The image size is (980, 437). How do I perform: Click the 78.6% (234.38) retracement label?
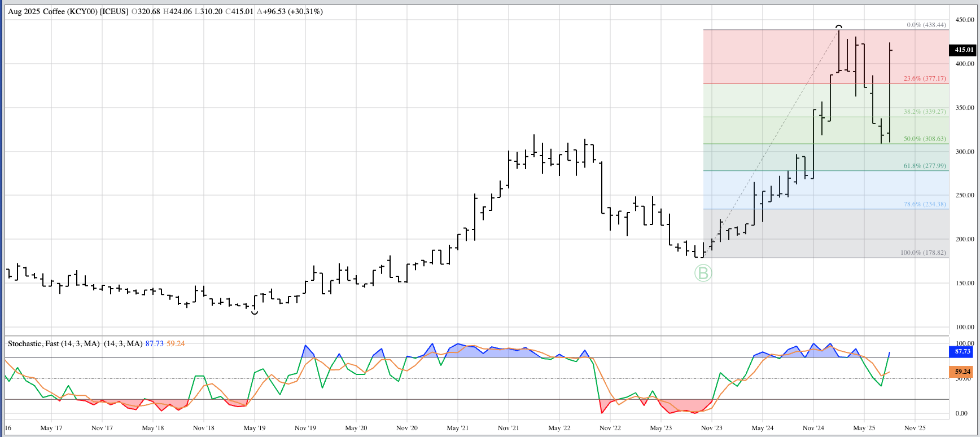point(924,204)
